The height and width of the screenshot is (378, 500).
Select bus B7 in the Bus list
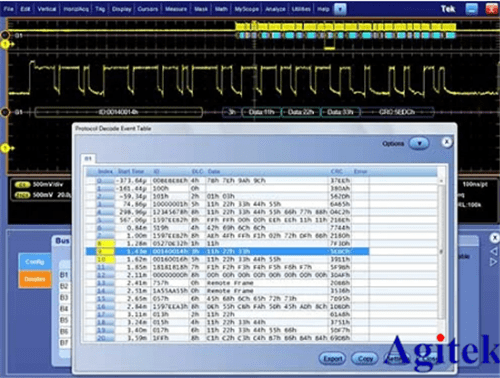64,343
